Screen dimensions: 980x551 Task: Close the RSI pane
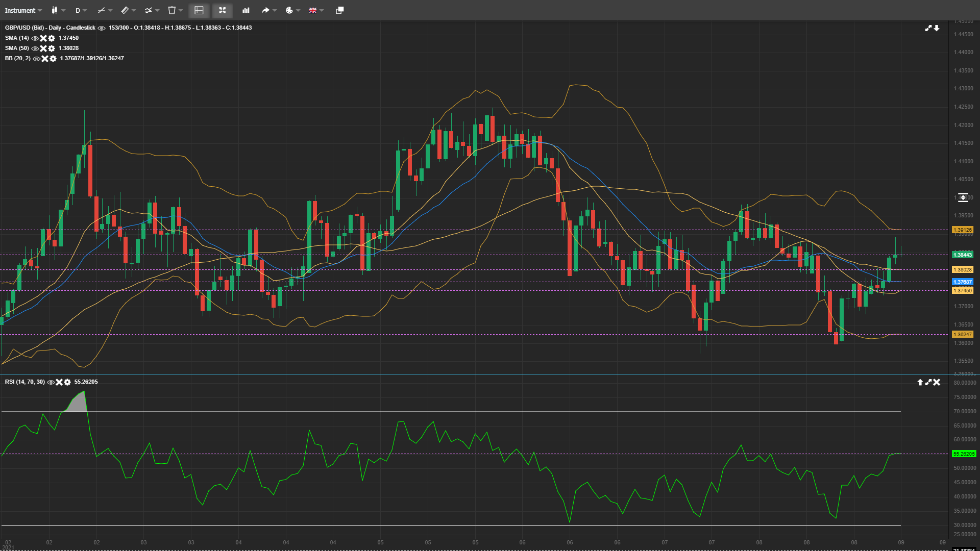pyautogui.click(x=937, y=382)
